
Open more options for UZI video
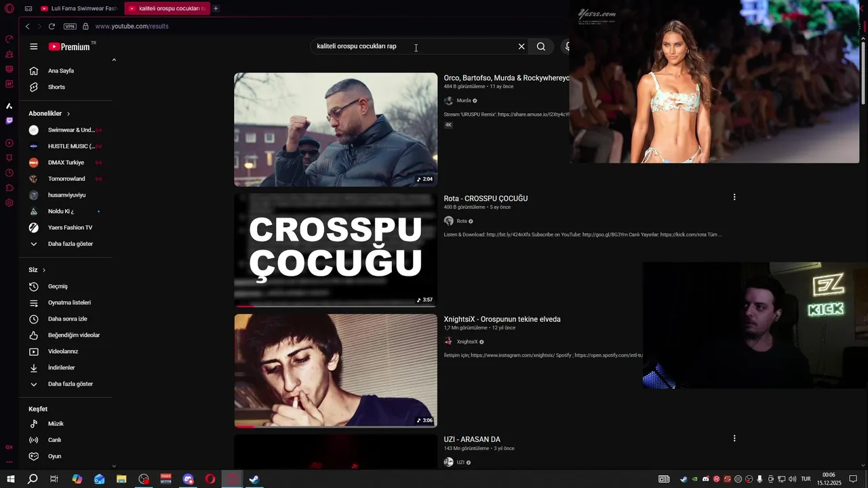click(734, 439)
